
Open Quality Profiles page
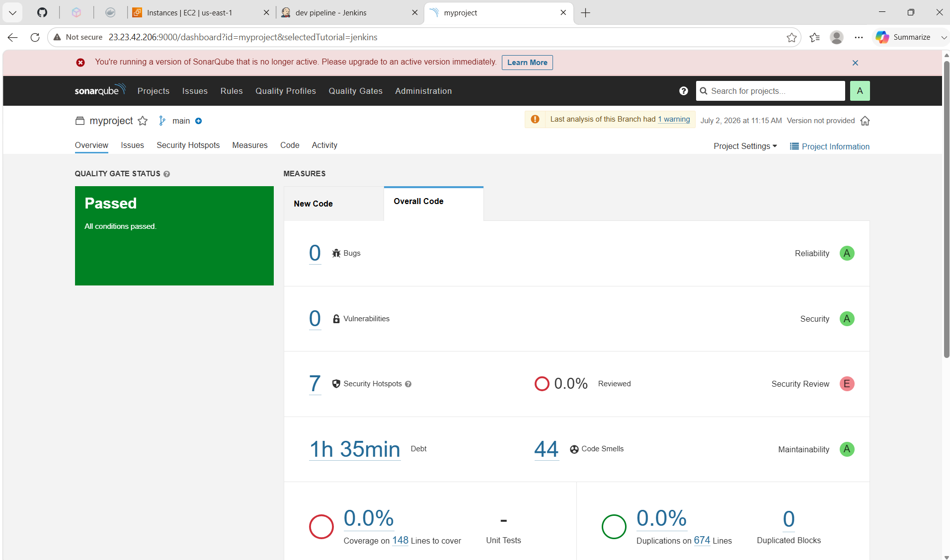click(286, 91)
